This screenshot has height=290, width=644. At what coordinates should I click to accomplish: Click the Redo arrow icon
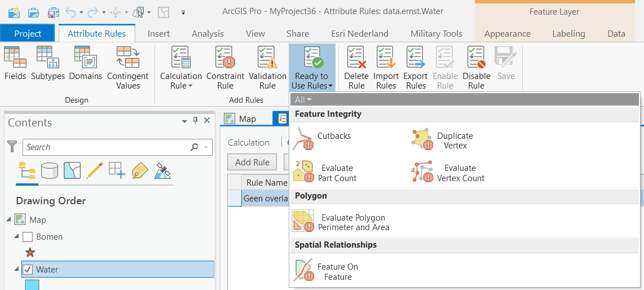pos(92,12)
